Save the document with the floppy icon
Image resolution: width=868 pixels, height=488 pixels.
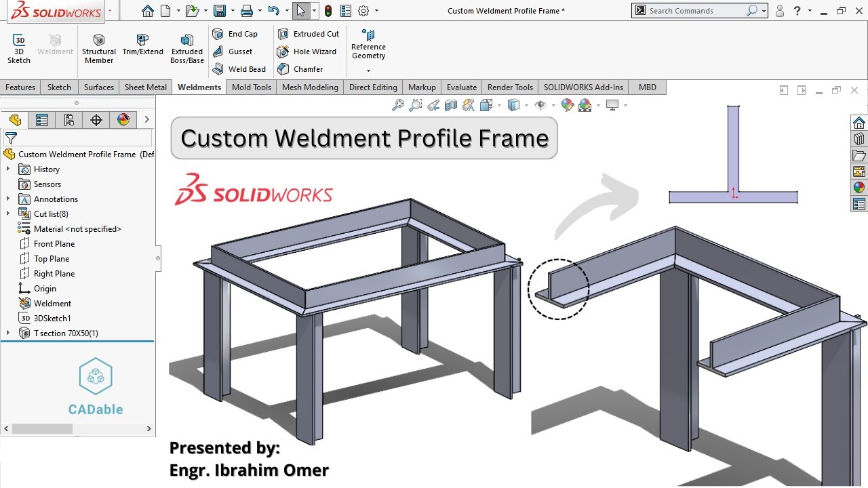[x=219, y=11]
